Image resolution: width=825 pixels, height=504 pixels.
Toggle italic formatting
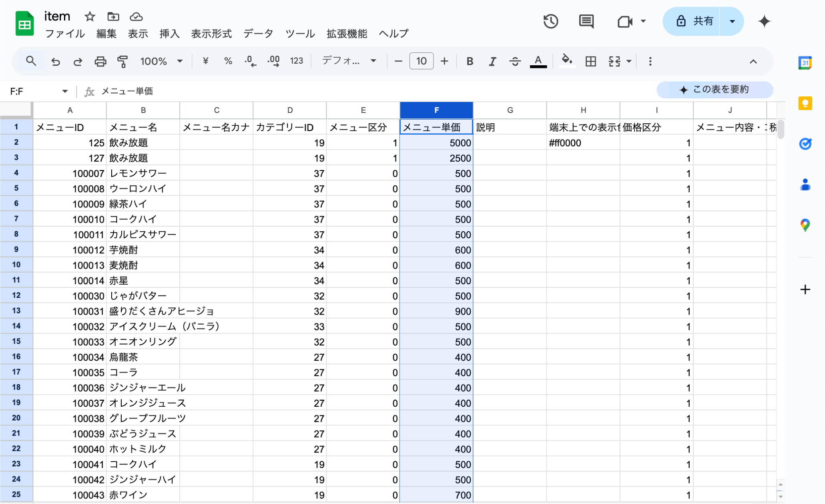coord(492,61)
